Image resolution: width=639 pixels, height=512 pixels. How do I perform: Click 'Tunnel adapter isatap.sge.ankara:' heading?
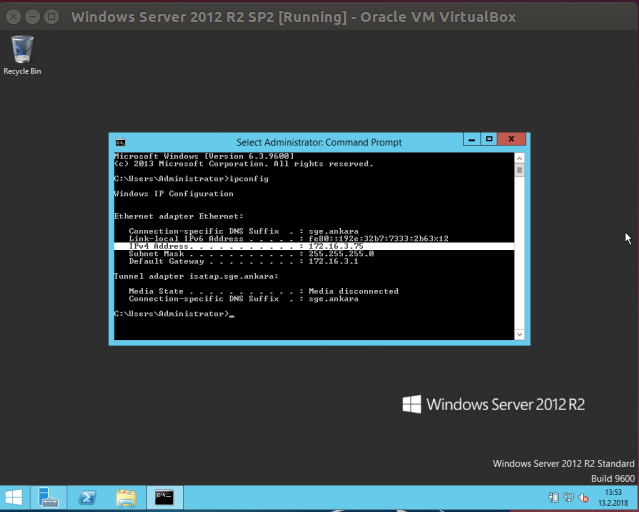(196, 276)
